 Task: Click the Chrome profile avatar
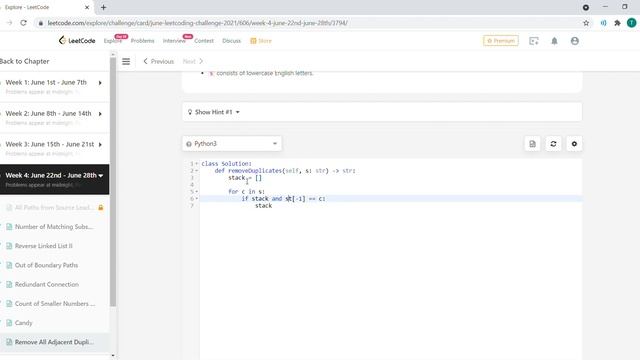tap(631, 23)
